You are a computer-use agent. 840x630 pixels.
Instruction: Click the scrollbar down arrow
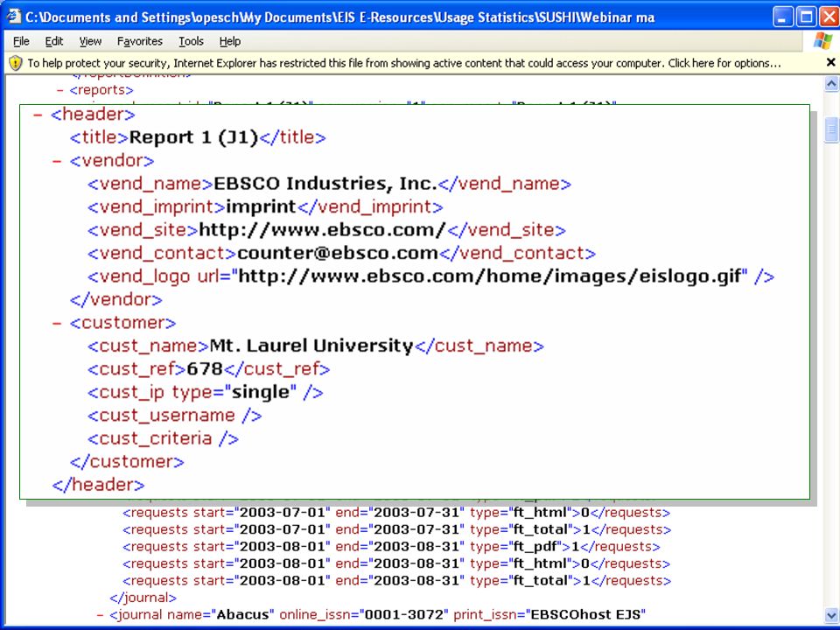(x=831, y=615)
